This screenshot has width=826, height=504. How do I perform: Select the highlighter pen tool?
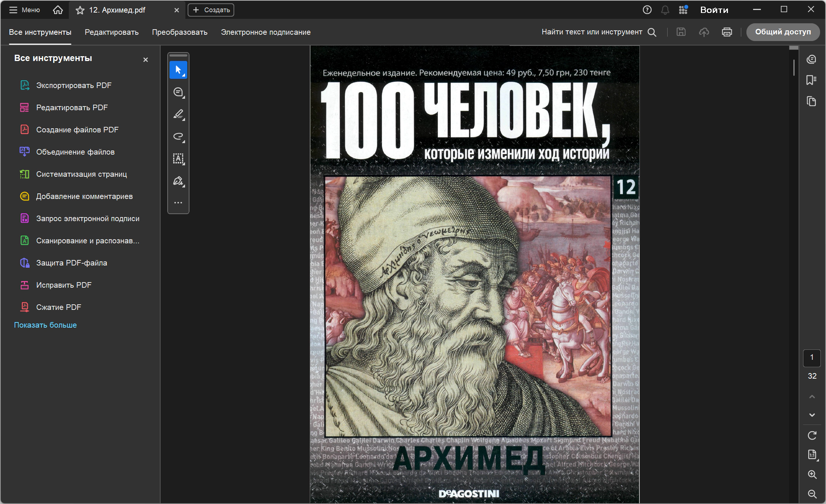tap(178, 114)
